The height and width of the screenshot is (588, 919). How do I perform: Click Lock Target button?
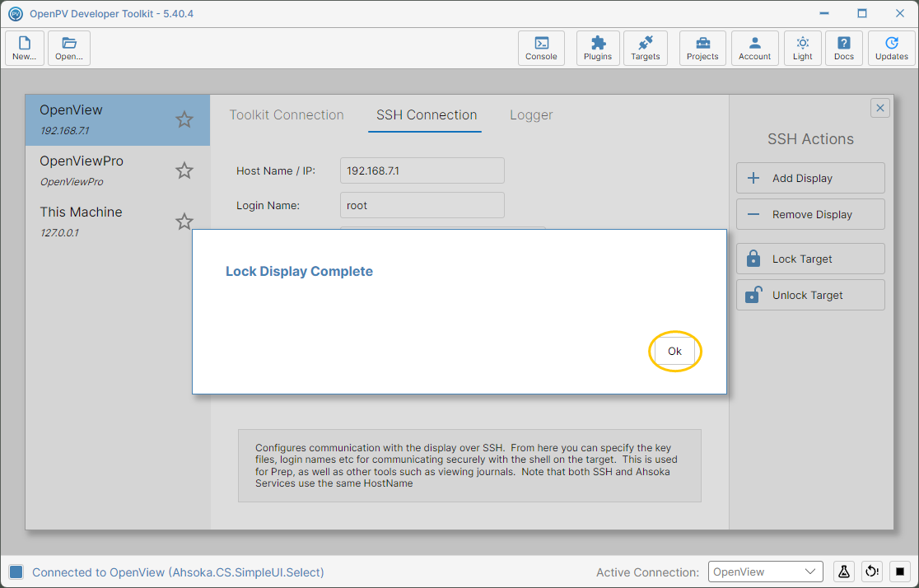click(x=810, y=259)
